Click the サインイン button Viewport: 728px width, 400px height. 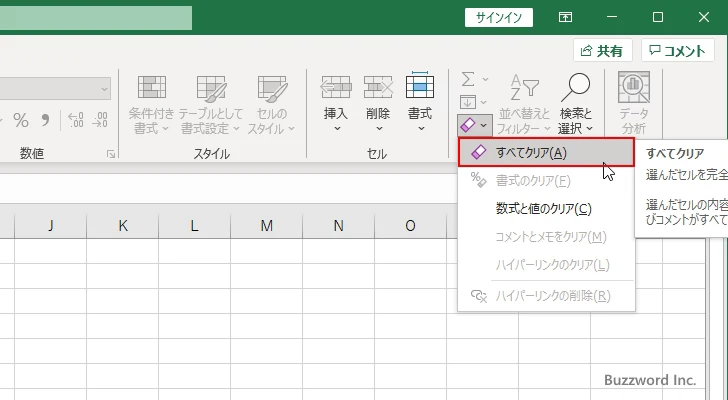pyautogui.click(x=499, y=18)
